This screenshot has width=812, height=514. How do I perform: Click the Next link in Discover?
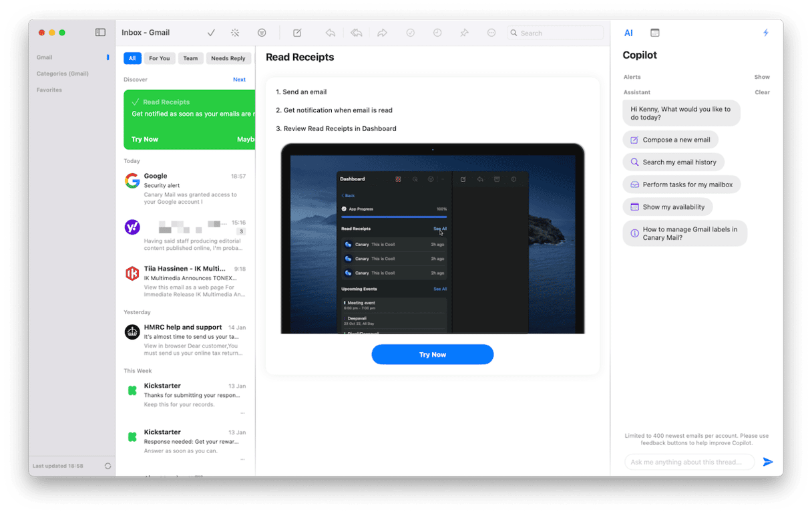click(239, 80)
